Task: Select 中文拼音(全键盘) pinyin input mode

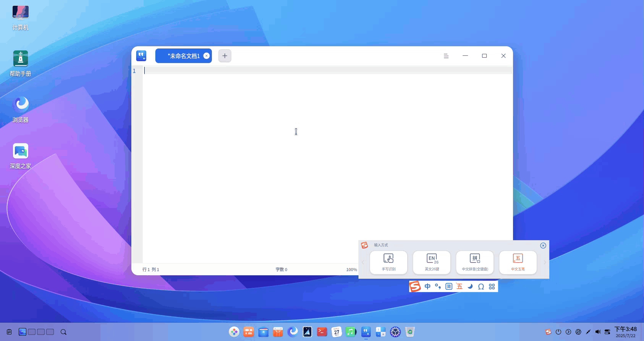Action: coord(475,263)
